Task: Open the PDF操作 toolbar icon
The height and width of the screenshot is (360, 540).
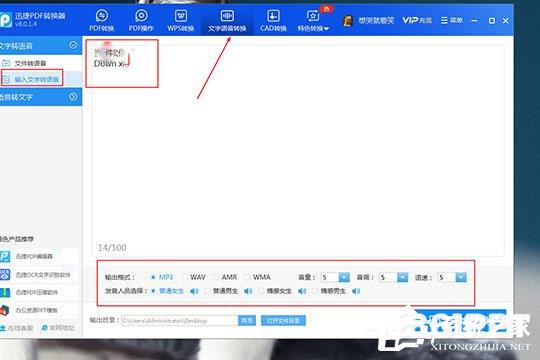Action: pyautogui.click(x=141, y=21)
